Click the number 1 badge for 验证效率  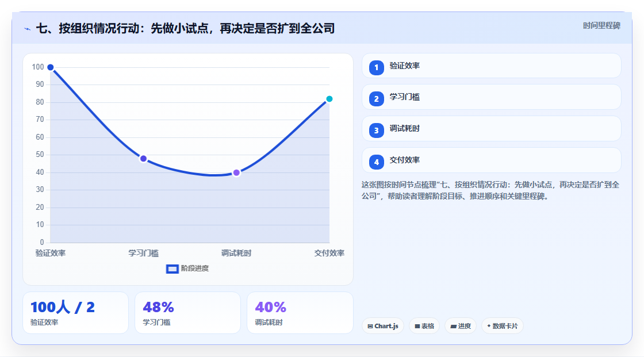coord(376,67)
